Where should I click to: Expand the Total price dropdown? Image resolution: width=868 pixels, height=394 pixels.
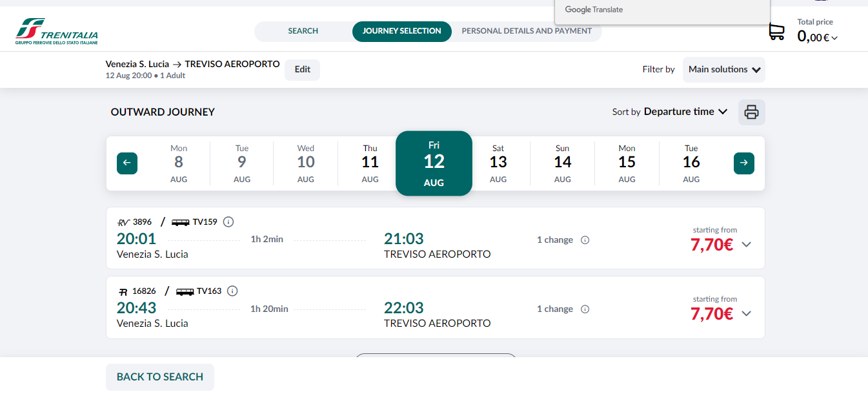tap(818, 37)
